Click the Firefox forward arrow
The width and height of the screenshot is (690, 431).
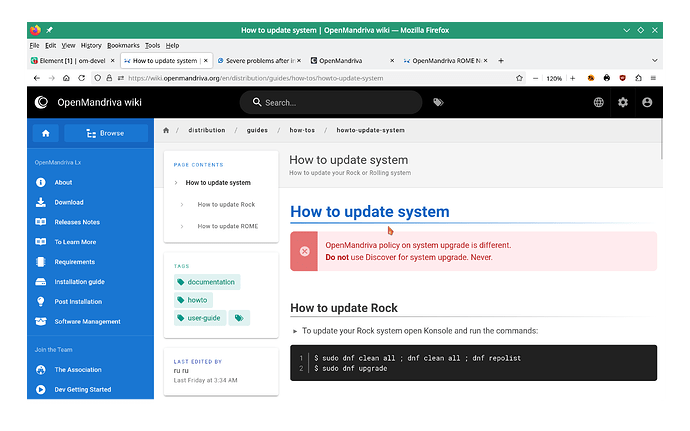pos(51,78)
